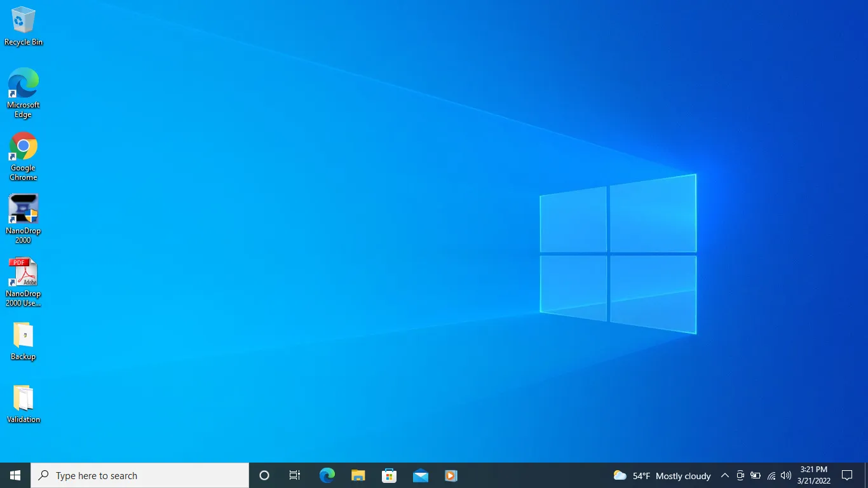This screenshot has height=488, width=868.
Task: Select the Google Chrome desktop shortcut
Action: click(x=24, y=156)
